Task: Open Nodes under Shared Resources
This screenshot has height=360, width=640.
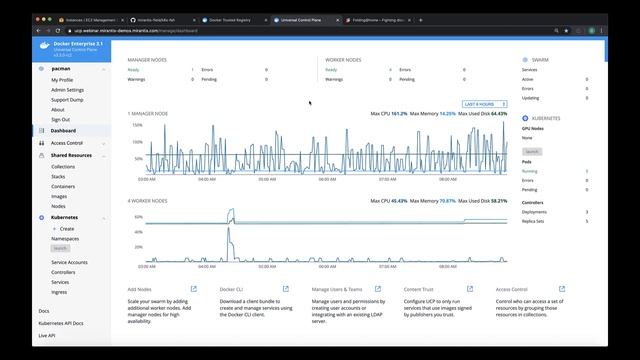Action: pyautogui.click(x=58, y=206)
